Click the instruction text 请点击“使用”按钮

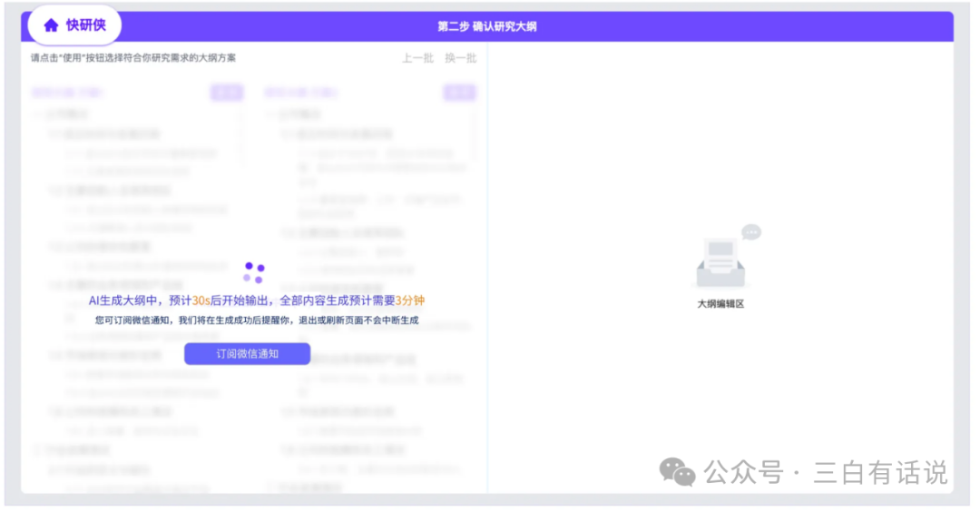133,58
